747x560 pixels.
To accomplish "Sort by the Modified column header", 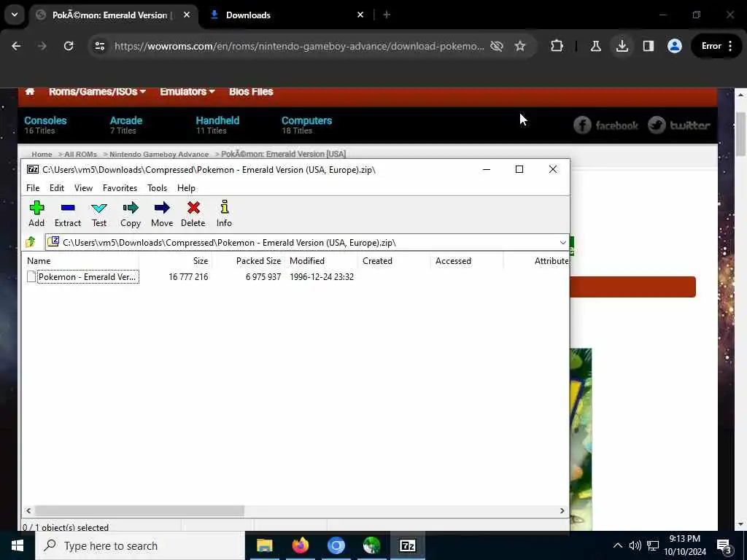I will [x=322, y=261].
